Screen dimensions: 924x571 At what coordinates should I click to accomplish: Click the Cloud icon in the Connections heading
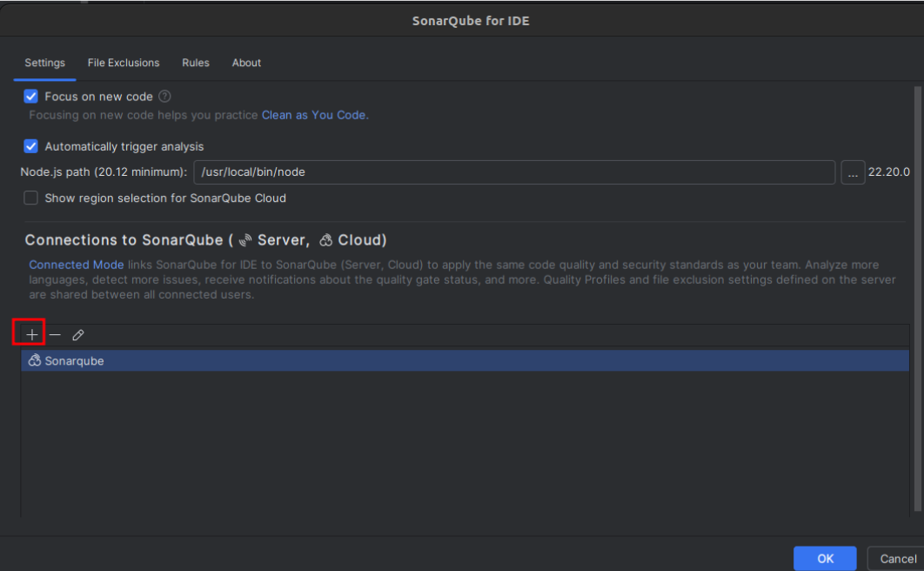point(326,239)
